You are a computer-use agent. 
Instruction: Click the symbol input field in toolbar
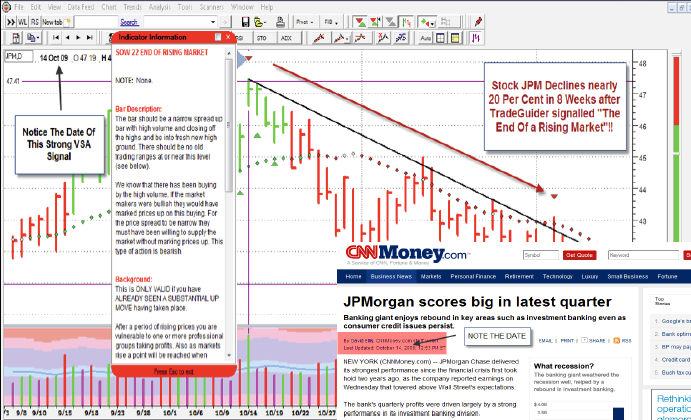tap(96, 22)
